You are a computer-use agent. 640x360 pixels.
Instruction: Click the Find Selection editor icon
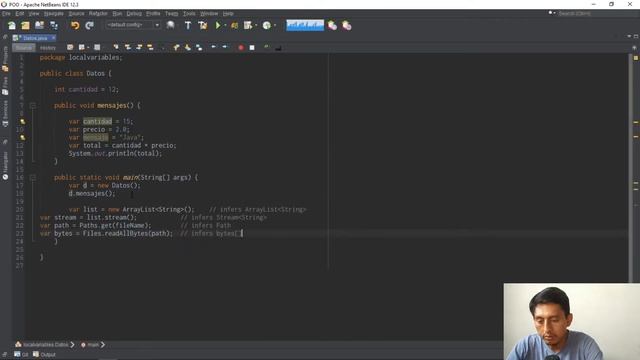[x=116, y=47]
